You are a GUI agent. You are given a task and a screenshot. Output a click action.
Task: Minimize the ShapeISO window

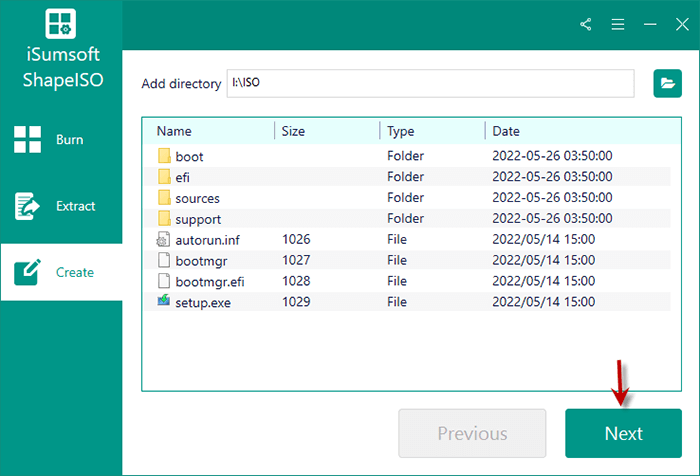[x=650, y=24]
